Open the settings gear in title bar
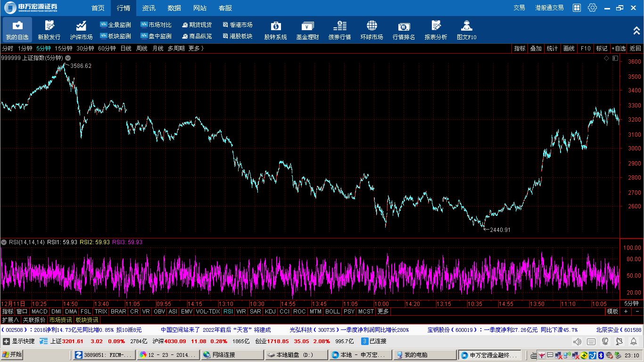 coord(592,8)
